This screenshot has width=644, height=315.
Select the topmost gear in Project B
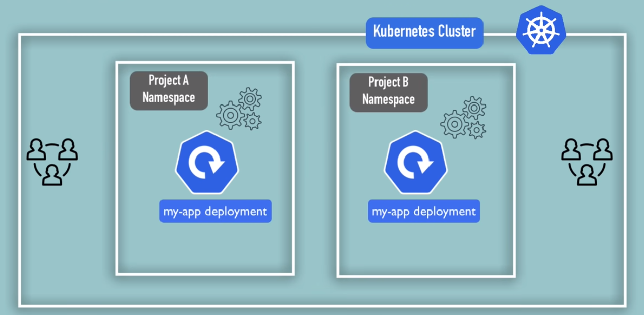pyautogui.click(x=474, y=108)
